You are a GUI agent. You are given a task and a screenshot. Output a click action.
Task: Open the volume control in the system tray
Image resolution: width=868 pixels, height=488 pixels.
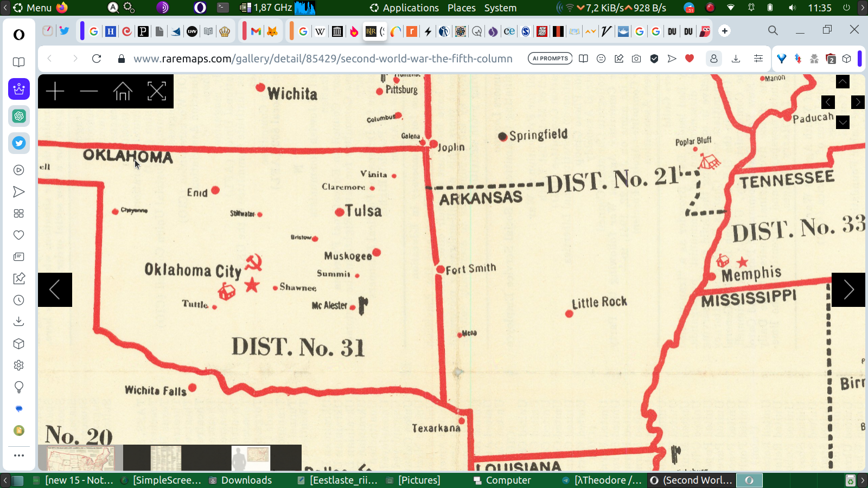pos(792,8)
